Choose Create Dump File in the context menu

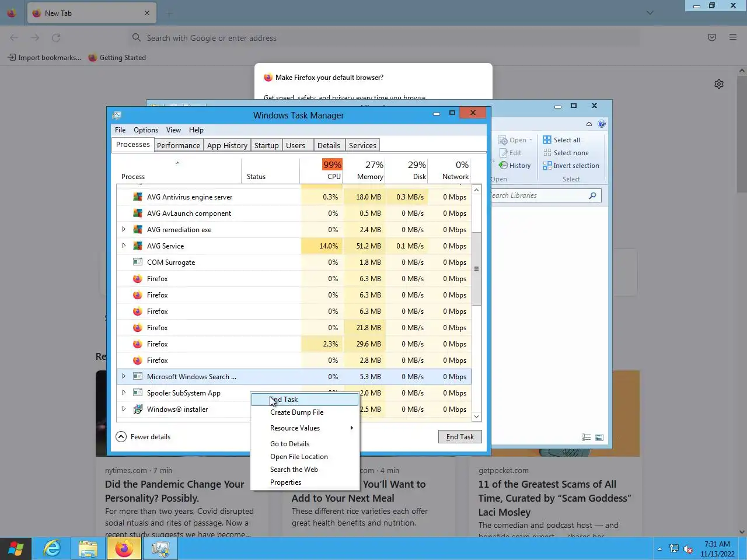pyautogui.click(x=305, y=412)
